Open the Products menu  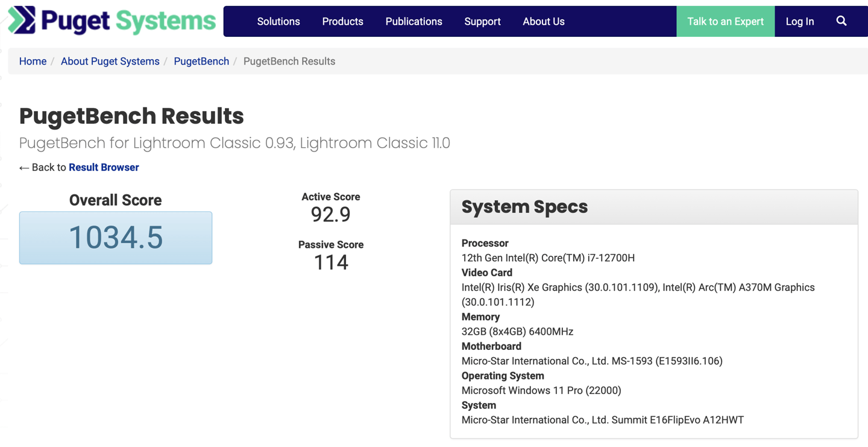tap(342, 22)
